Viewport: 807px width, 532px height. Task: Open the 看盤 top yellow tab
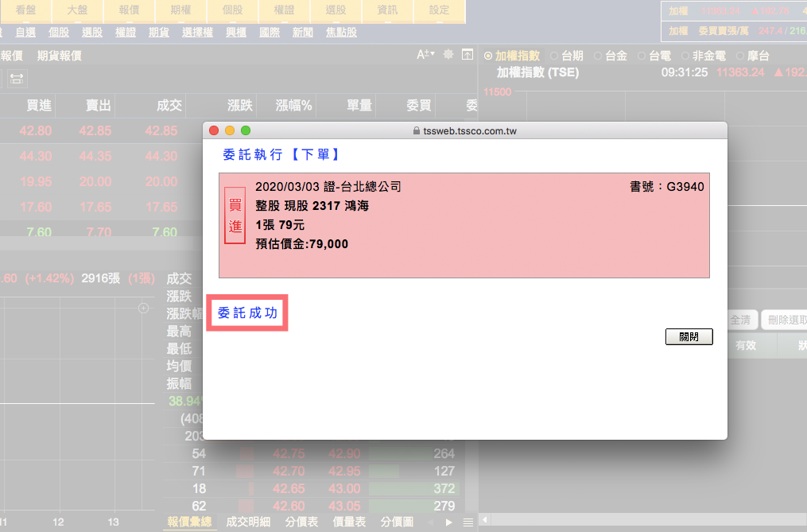pos(25,11)
